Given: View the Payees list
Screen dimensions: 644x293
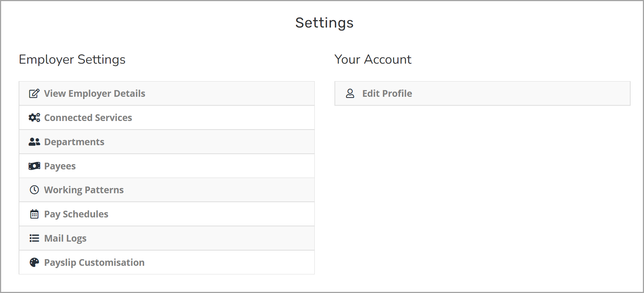Looking at the screenshot, I should pyautogui.click(x=60, y=166).
